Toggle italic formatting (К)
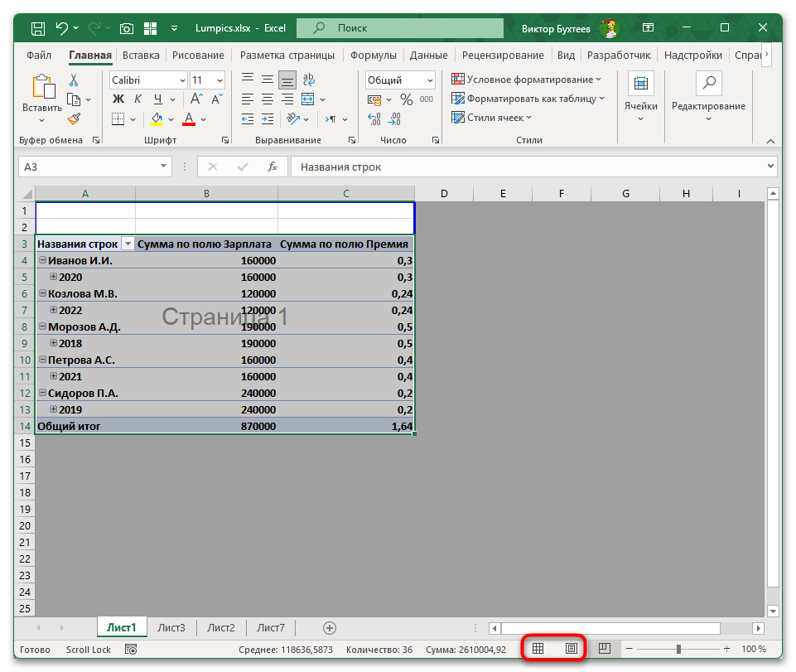The image size is (796, 672). (137, 99)
